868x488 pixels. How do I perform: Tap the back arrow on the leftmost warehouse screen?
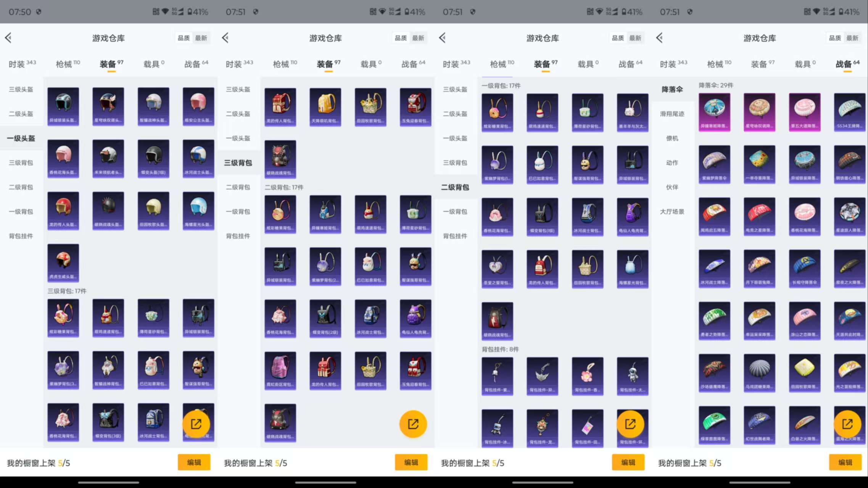8,38
